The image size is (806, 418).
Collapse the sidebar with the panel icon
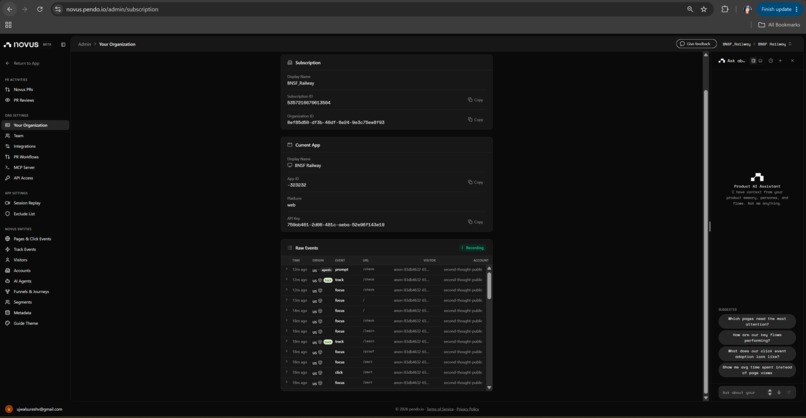[63, 45]
